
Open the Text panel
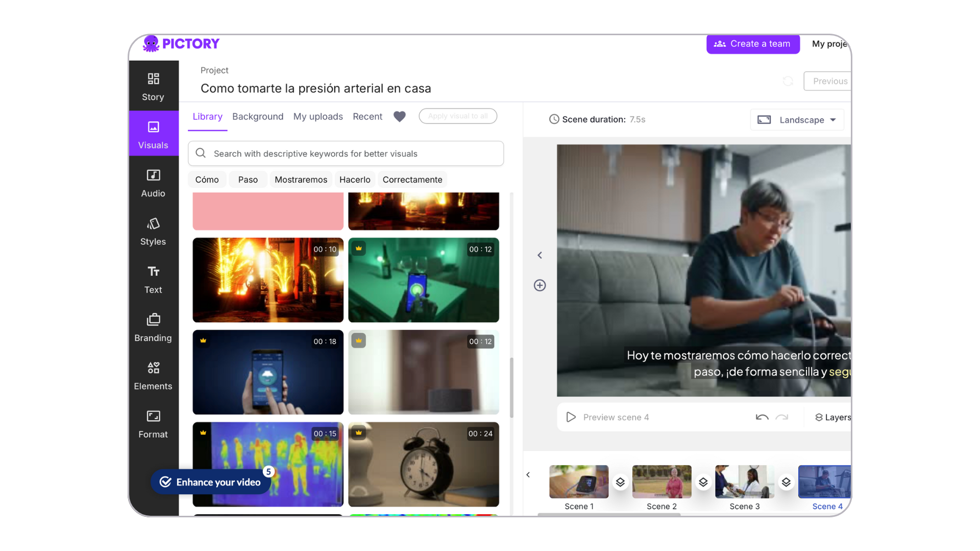tap(153, 280)
